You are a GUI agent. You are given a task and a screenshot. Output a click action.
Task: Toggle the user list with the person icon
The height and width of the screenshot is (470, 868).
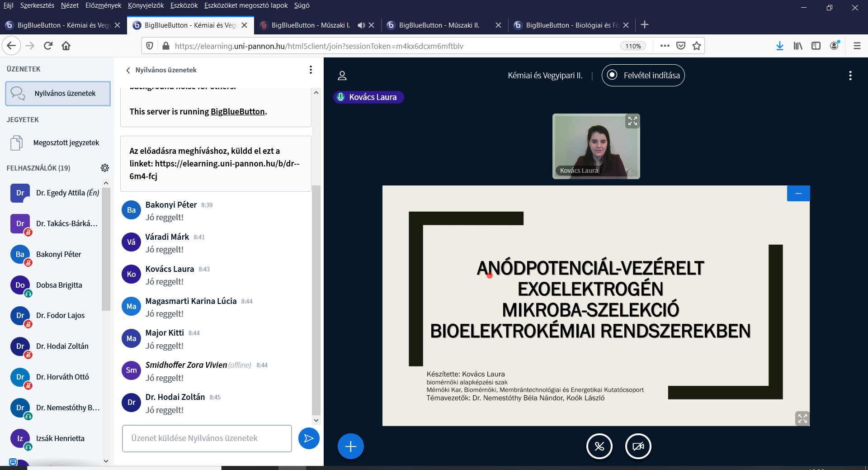[x=342, y=76]
